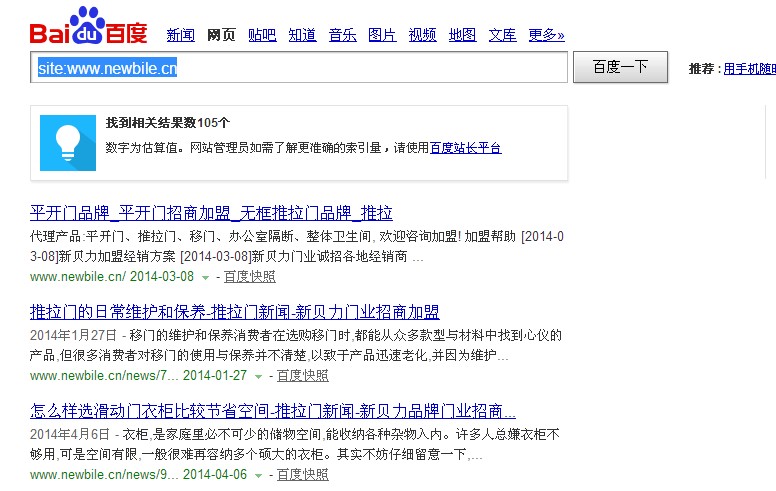Click snippet date 2014年4月6日
Screen dimensions: 776x491
point(70,435)
